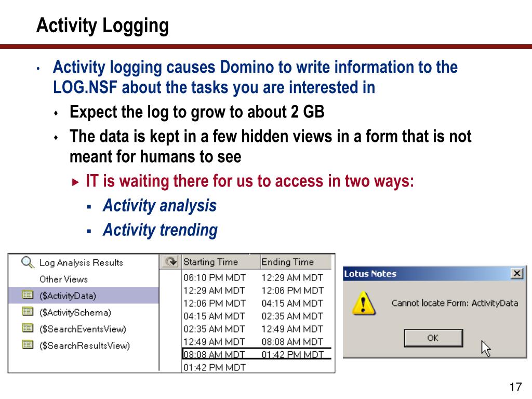Click ending time 08:08 AM MDT

(x=292, y=342)
